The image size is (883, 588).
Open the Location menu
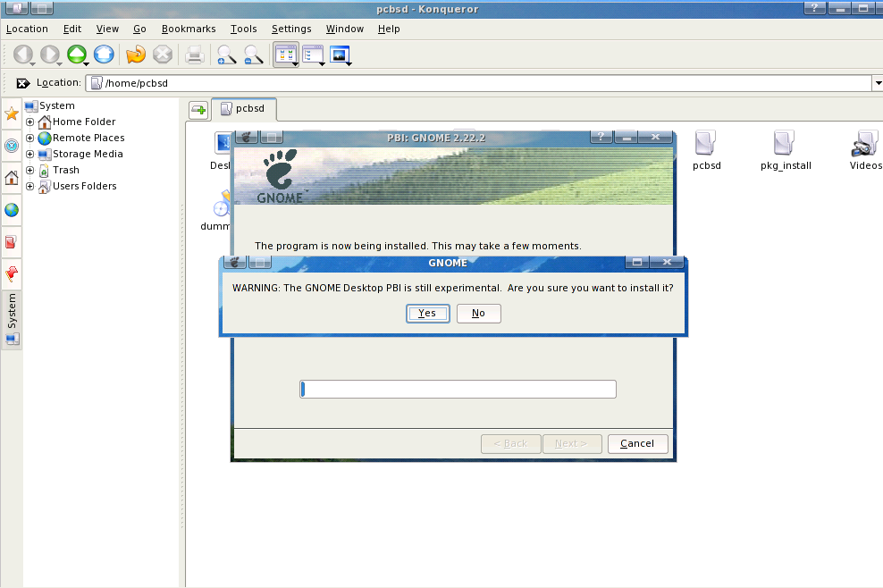(27, 29)
